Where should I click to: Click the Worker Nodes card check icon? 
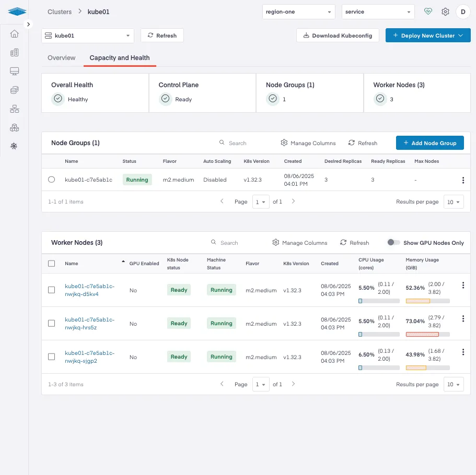tap(380, 99)
